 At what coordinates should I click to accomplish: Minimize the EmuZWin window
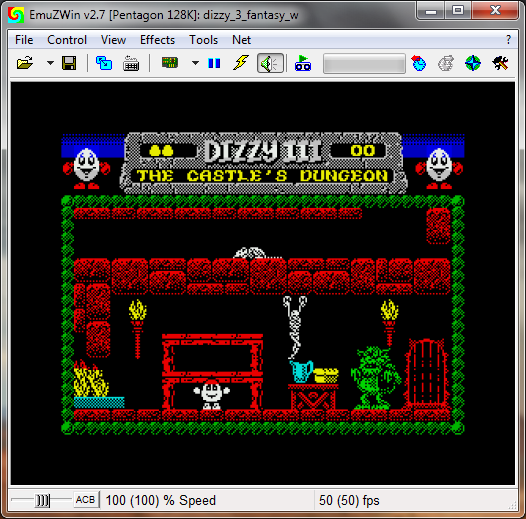[x=431, y=11]
